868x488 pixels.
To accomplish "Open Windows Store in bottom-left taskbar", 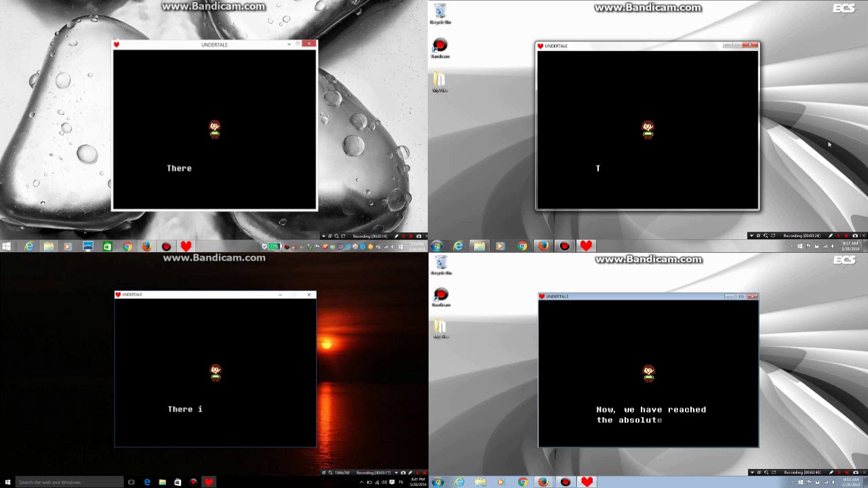I will point(178,483).
